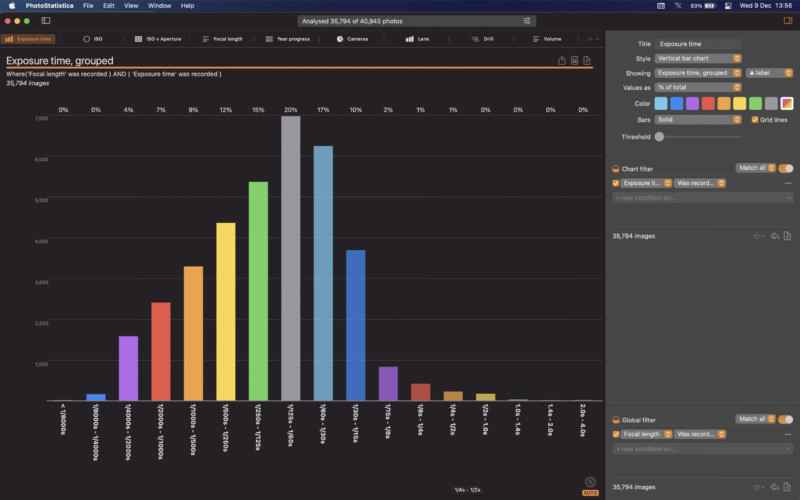800x500 pixels.
Task: Disable the Focal length condition checkbox
Action: click(x=616, y=434)
